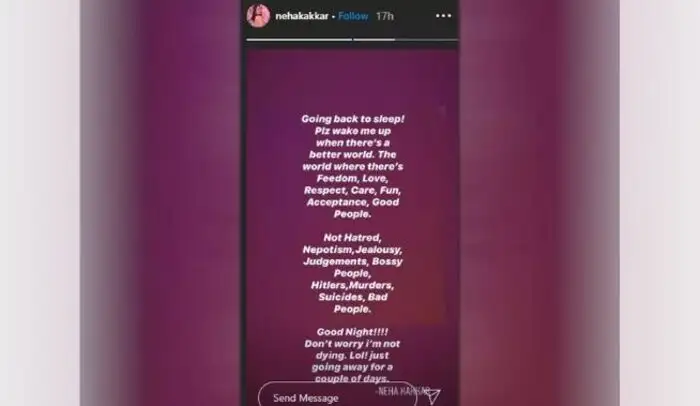Click the nehakakkar username
The height and width of the screenshot is (406, 700).
tap(302, 16)
